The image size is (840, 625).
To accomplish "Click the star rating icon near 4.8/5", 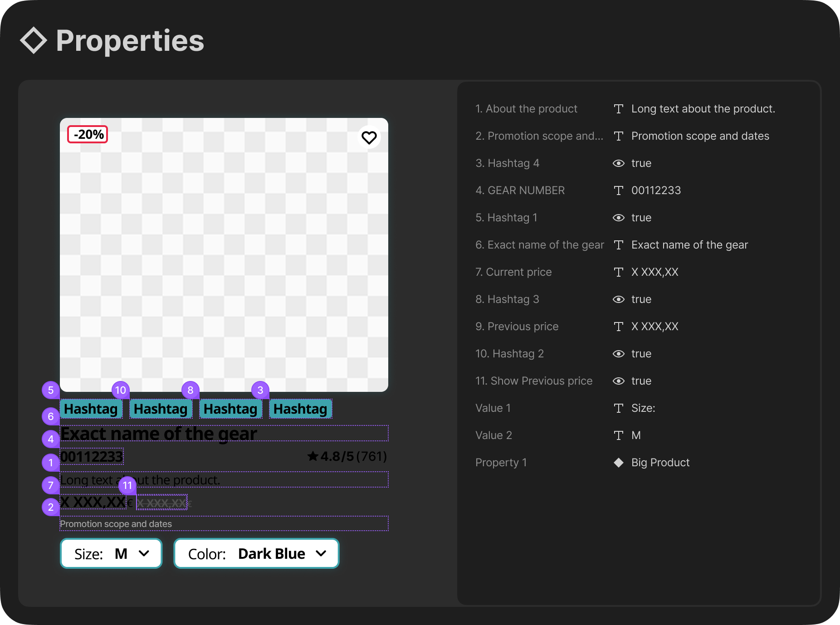I will [313, 456].
